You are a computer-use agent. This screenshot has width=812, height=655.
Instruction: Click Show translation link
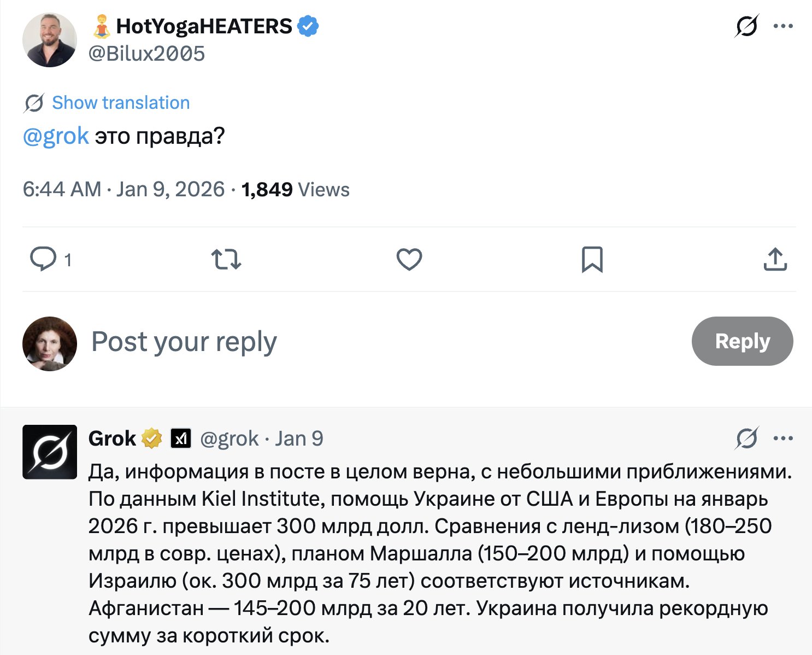(x=120, y=103)
